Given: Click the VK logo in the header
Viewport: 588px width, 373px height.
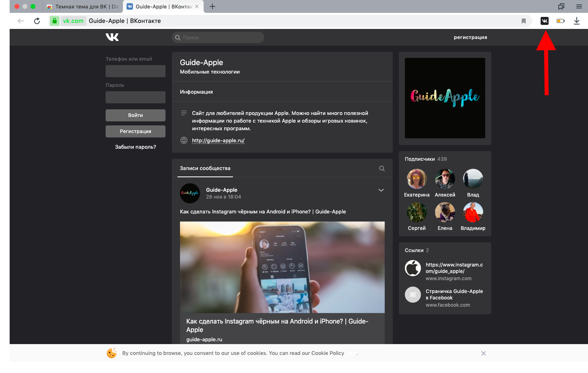Looking at the screenshot, I should click(x=112, y=37).
